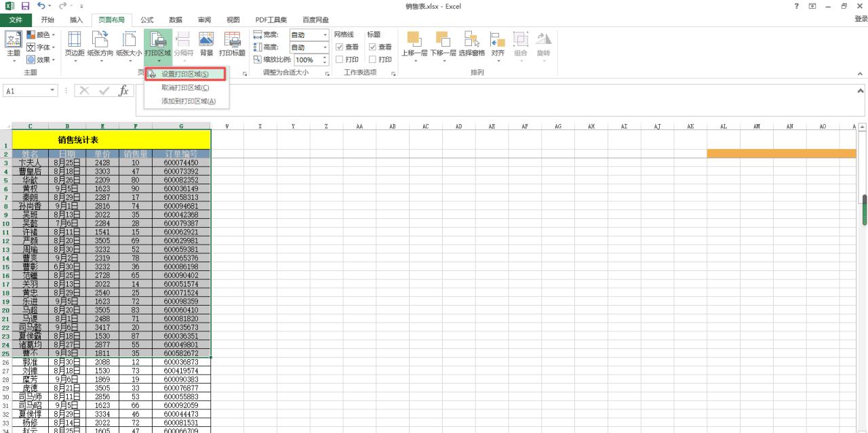Click the 上移一层 bring forward icon
The image size is (868, 433).
[x=414, y=39]
